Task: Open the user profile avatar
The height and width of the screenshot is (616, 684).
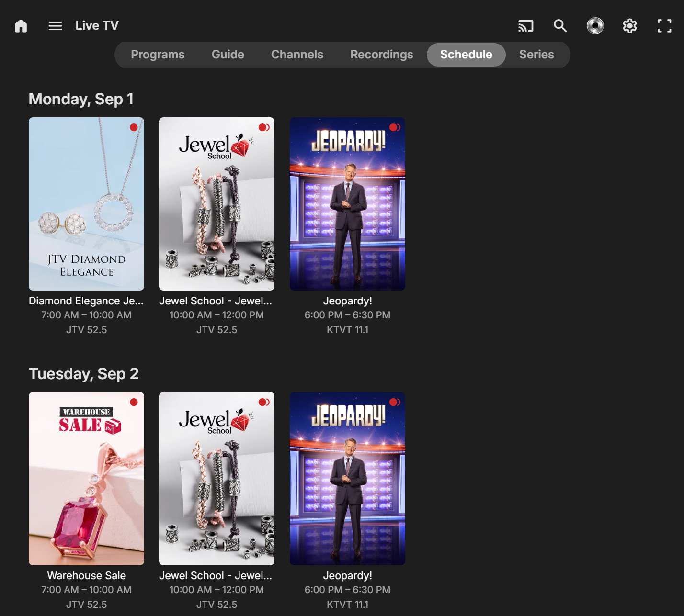Action: pos(595,26)
